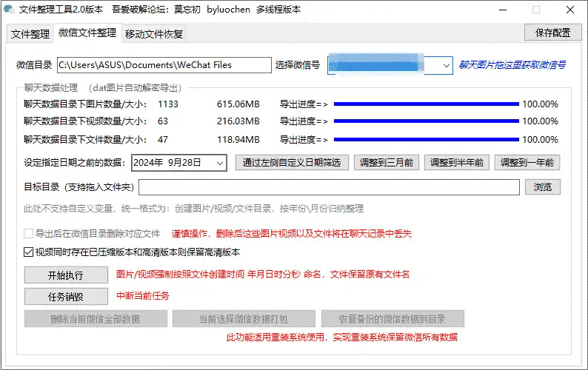Click the 微信目录 path input field

[x=164, y=65]
